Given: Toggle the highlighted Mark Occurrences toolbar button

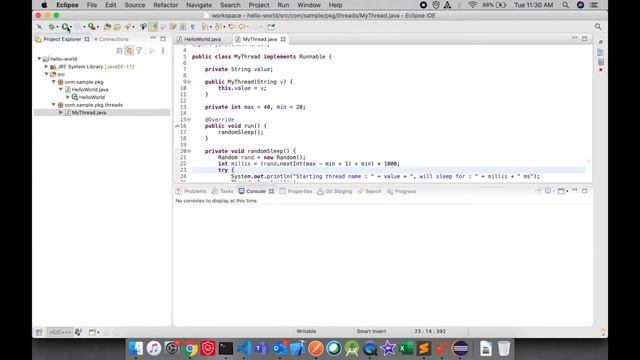Looking at the screenshot, I should click(x=153, y=27).
